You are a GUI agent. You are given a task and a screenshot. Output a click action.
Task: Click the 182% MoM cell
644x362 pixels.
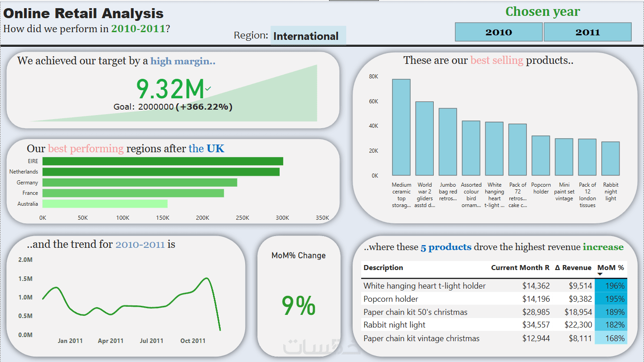(611, 325)
